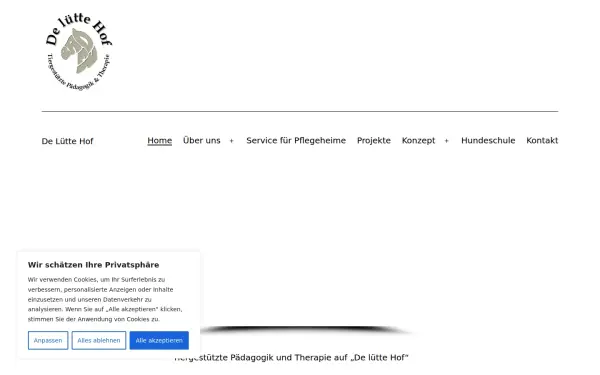Click the heading Wir schätzen Ihre Privatsphäre
600x375 pixels.
pos(93,265)
